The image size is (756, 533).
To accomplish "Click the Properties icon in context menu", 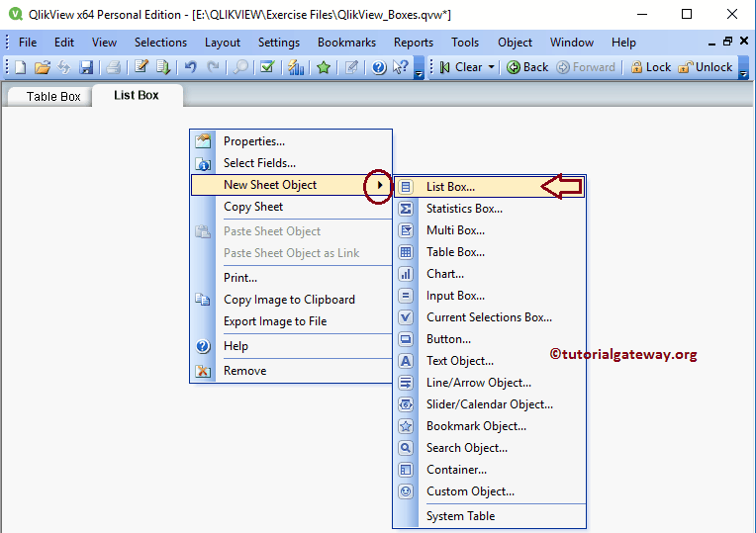I will coord(203,141).
